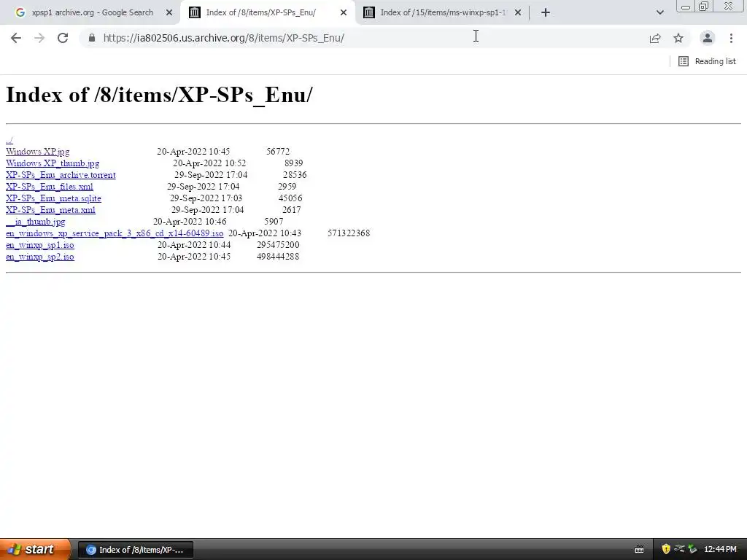The image size is (747, 560).
Task: Close the ms-winxp-sp1 index tab
Action: click(518, 13)
